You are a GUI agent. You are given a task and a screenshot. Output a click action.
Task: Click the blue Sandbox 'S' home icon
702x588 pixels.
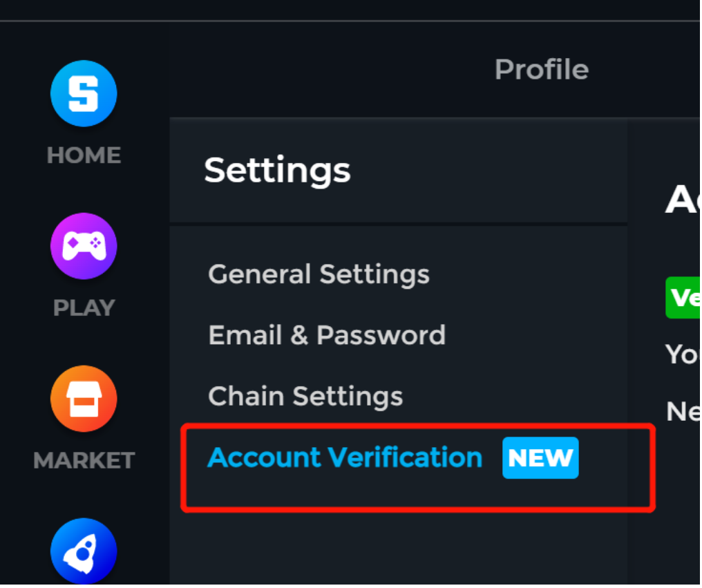[x=84, y=93]
